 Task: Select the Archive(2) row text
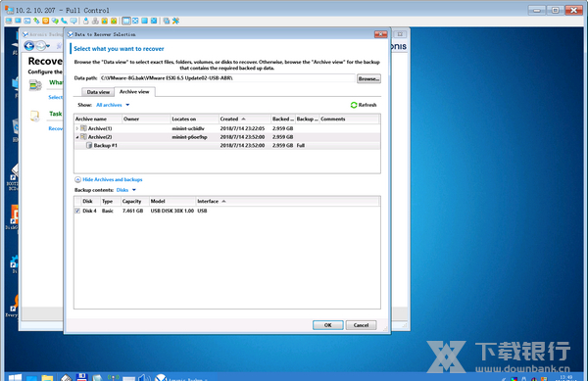coord(100,137)
